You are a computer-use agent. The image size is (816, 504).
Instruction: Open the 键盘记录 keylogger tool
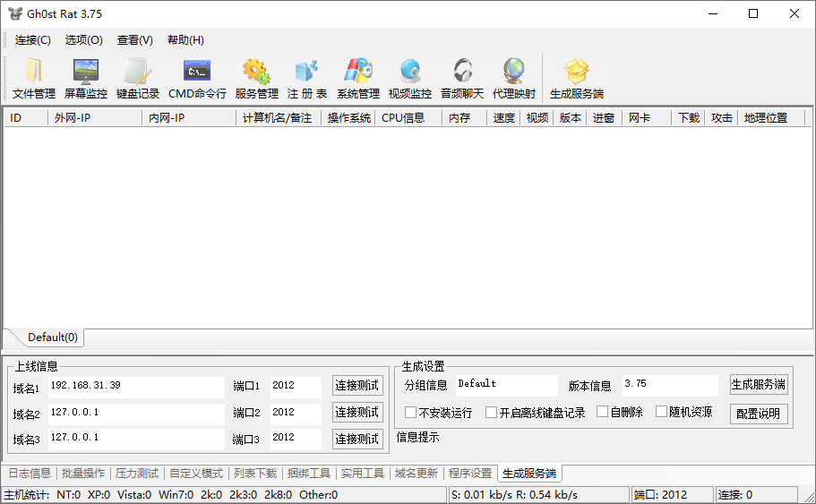click(138, 78)
